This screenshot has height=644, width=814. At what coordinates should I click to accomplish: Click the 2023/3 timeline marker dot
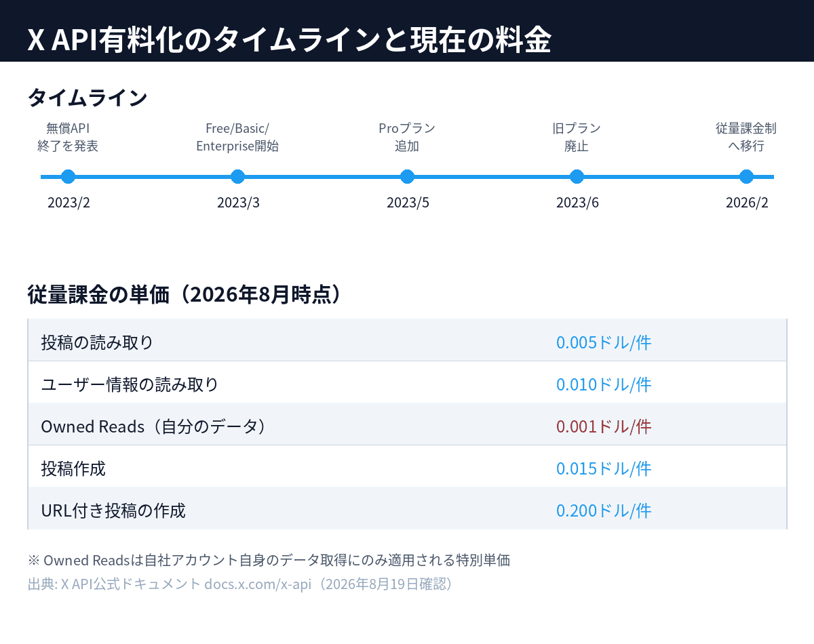click(237, 177)
